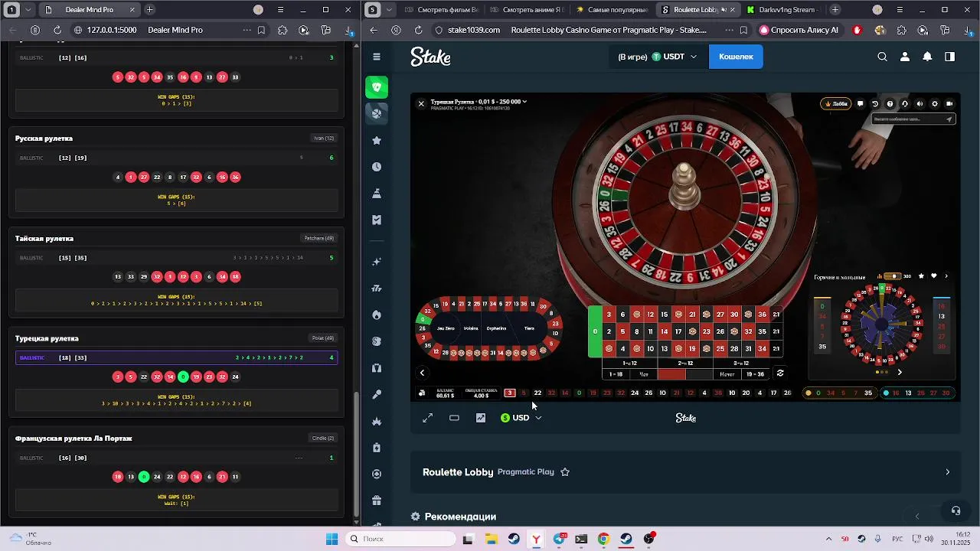Image resolution: width=980 pixels, height=551 pixels.
Task: Reload the Dealer Mind Pro page
Action: pos(57,30)
